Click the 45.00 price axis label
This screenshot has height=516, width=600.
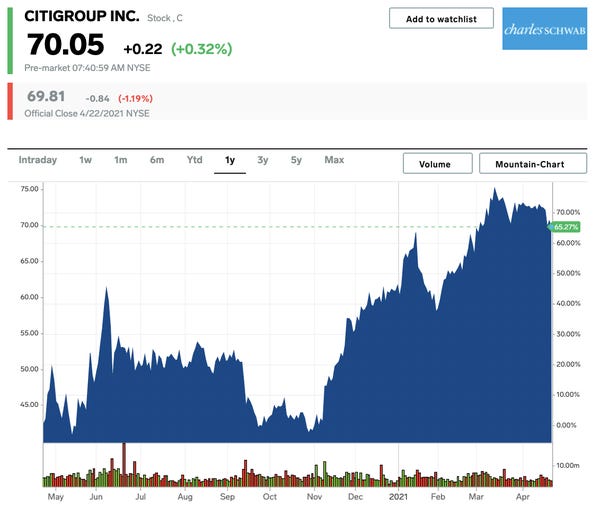tap(29, 405)
